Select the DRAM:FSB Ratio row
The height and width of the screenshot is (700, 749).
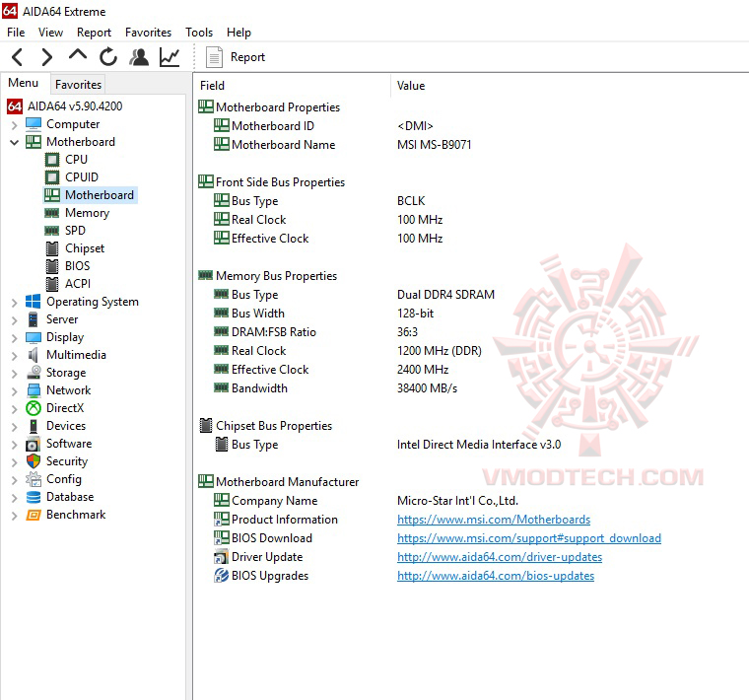click(315, 332)
